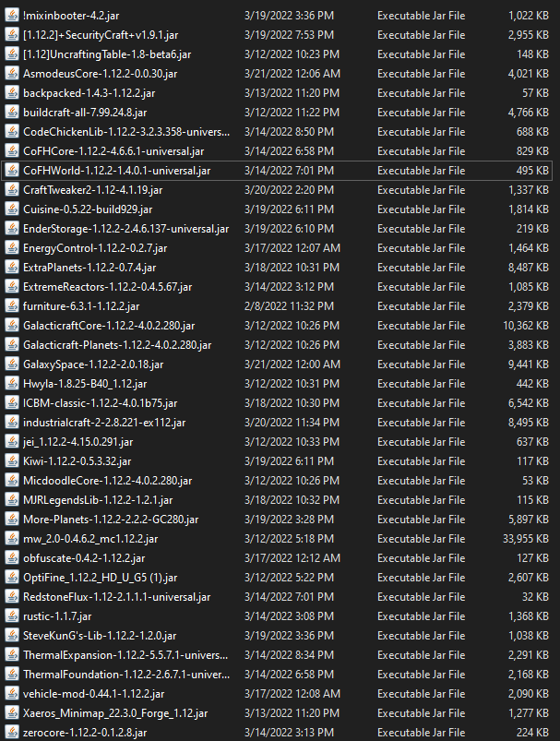Click the jar icon of zerocore-1.12.2-0.1.2.8.jar
560x741 pixels.
12,732
